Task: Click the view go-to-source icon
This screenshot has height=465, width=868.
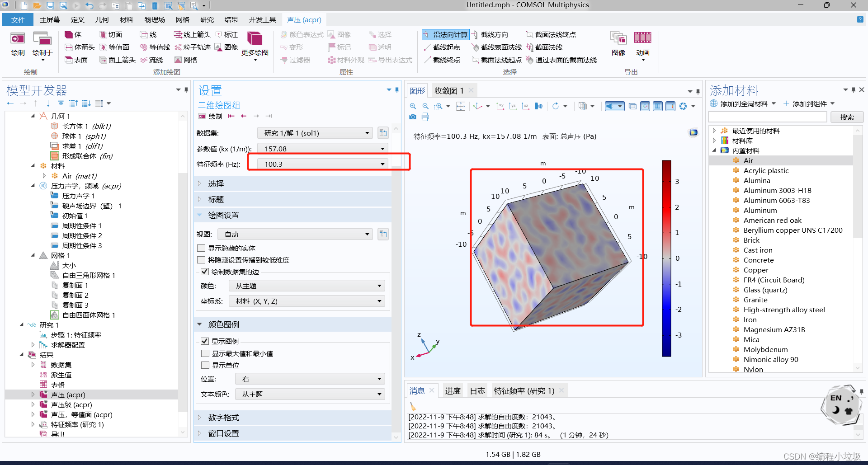Action: click(383, 234)
